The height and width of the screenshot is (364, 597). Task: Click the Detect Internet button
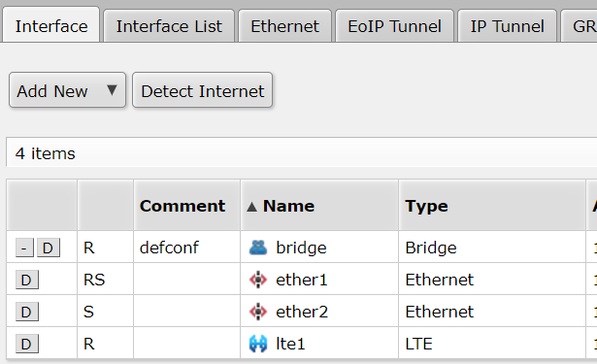203,90
